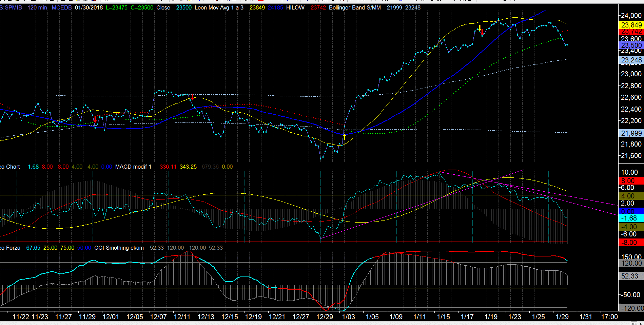Click the gray -679.36 MACD value
Viewport: 644px width, 325px height.
click(x=209, y=167)
